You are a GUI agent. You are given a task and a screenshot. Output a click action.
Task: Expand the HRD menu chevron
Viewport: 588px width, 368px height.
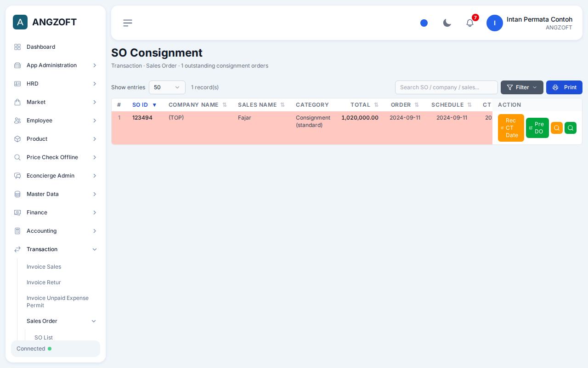click(x=95, y=84)
